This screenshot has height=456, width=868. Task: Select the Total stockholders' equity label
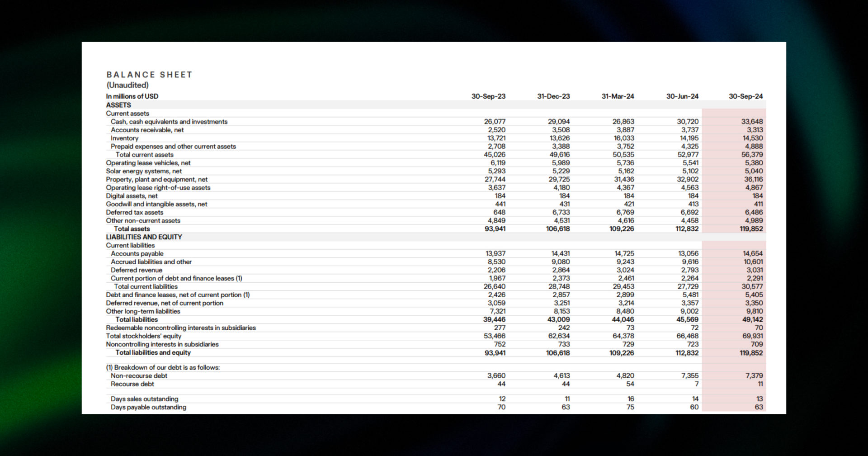tap(143, 336)
